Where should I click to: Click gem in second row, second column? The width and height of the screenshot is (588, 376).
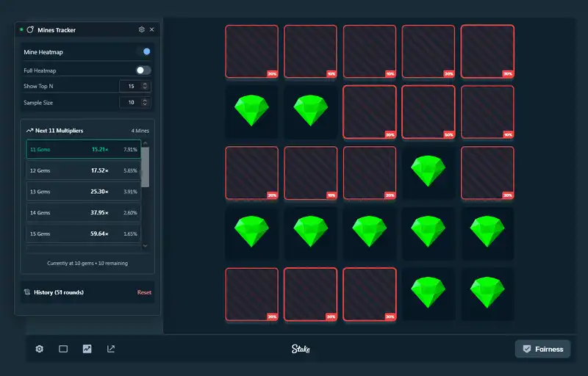[310, 110]
